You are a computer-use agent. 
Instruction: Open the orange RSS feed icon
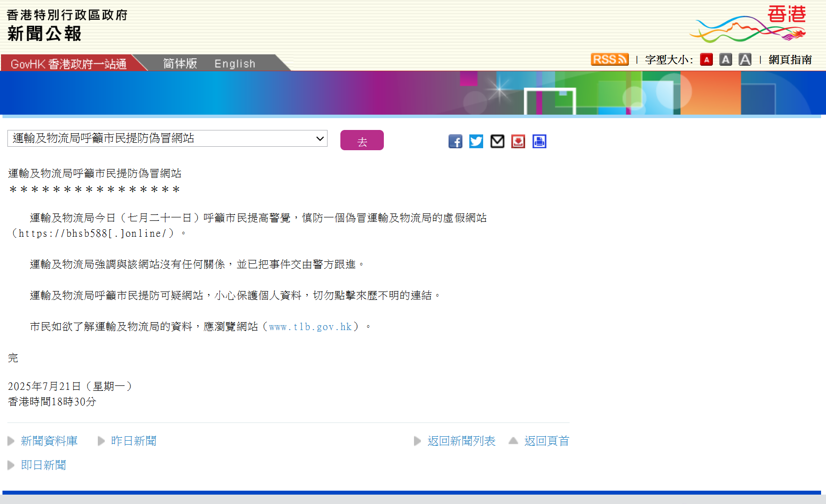click(609, 60)
